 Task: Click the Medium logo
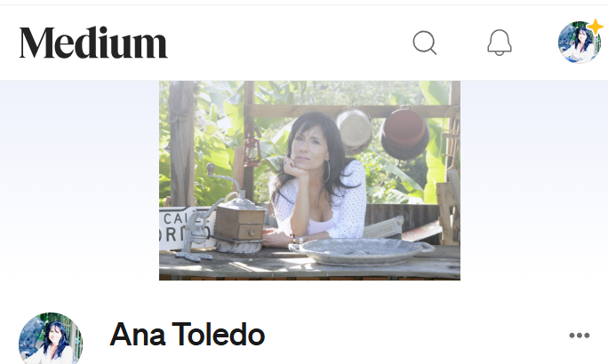(93, 43)
